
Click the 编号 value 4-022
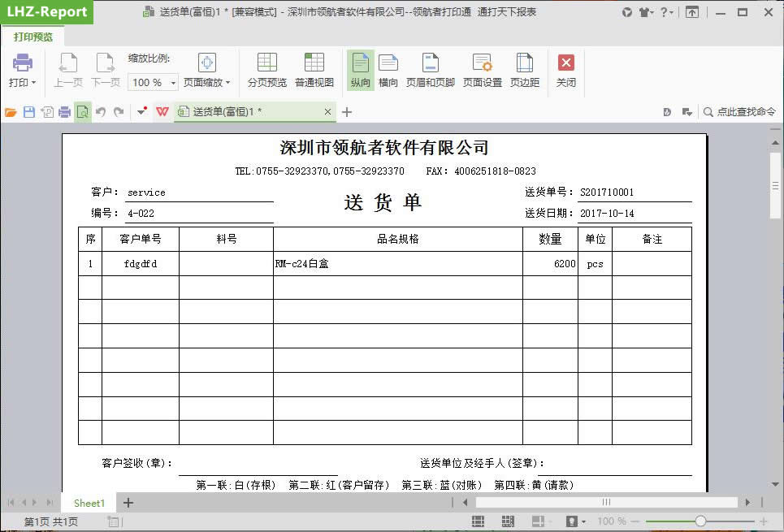[141, 214]
